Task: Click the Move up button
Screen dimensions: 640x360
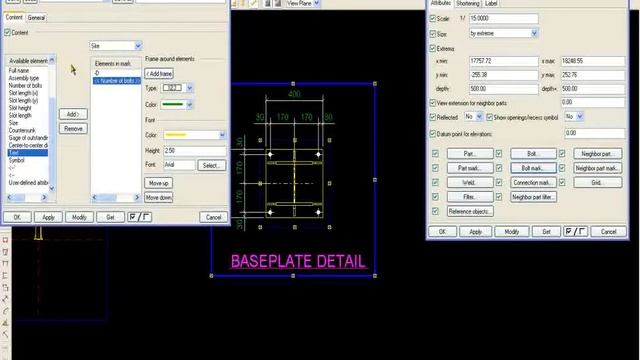Action: [158, 183]
